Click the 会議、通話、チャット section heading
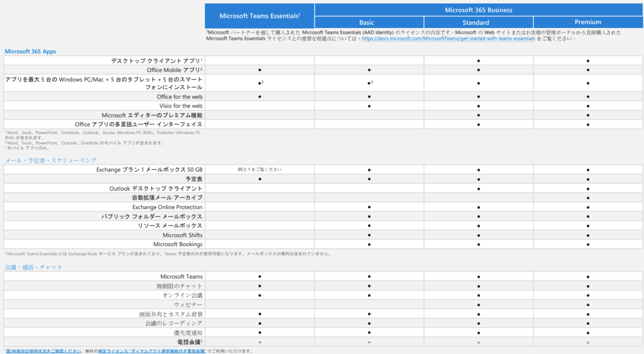 click(x=34, y=267)
